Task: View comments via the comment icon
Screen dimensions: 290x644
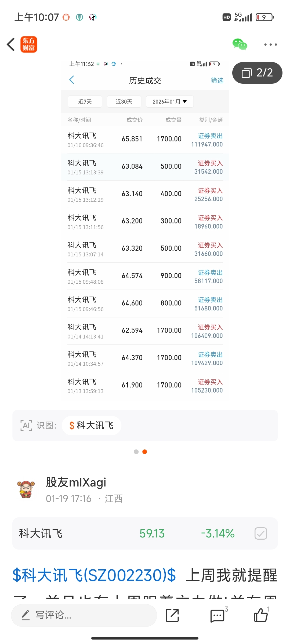Action: tap(217, 615)
